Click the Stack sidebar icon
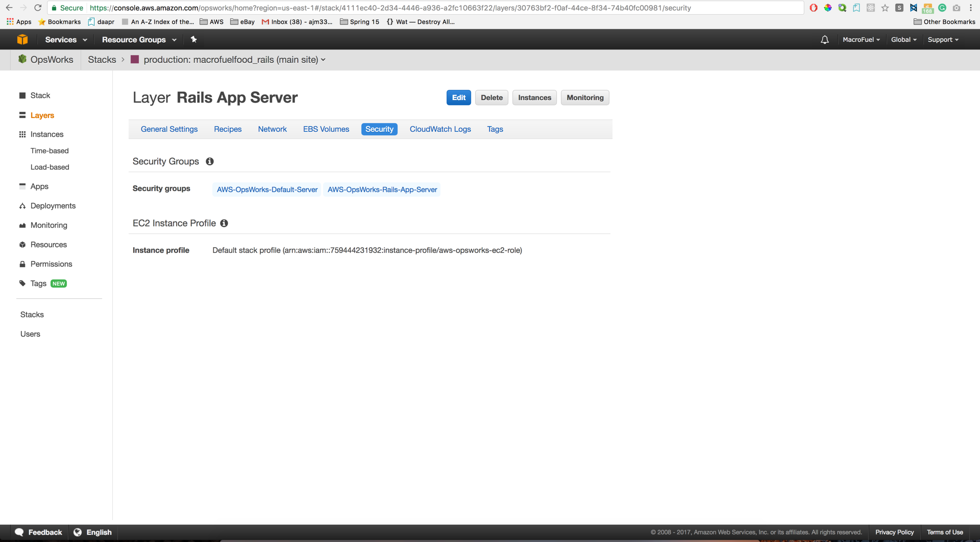 tap(22, 95)
